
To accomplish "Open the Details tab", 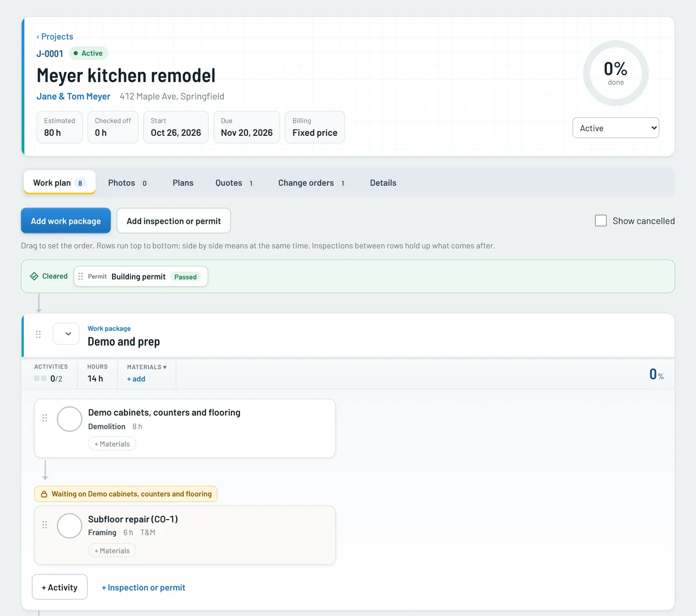I will [383, 183].
